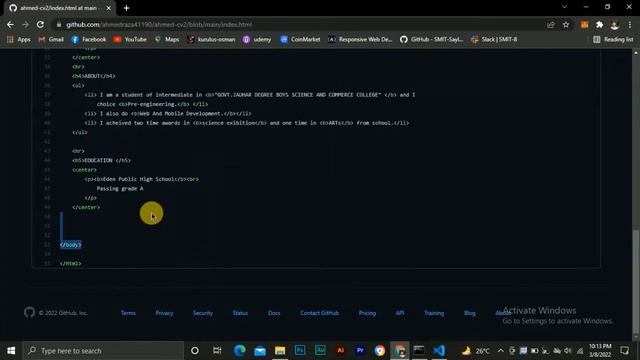This screenshot has height=360, width=640.
Task: Open the Facebook bookmark
Action: [x=89, y=40]
